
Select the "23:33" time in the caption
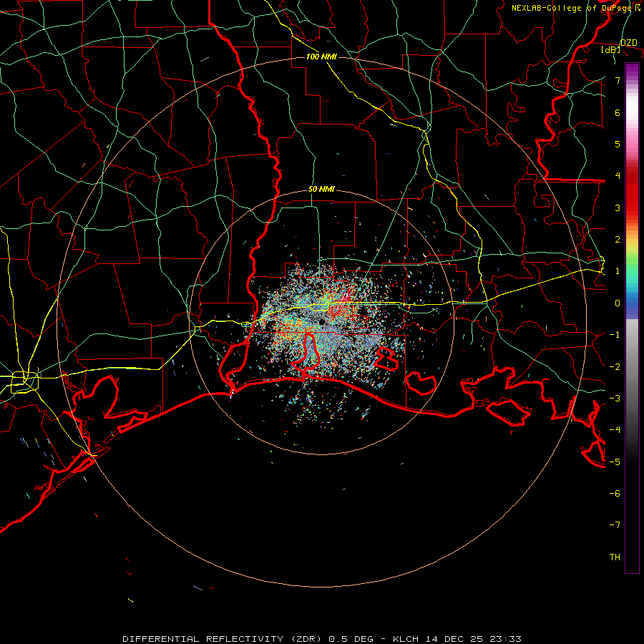pos(508,639)
